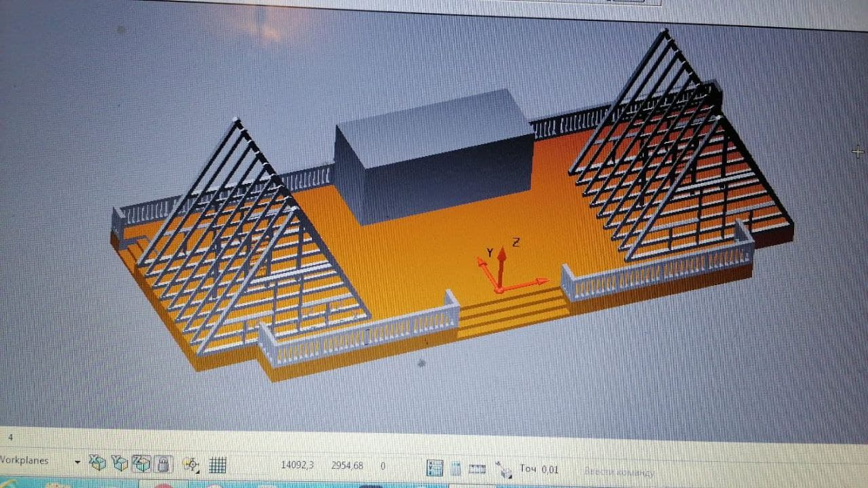
Task: Click the measure tool icon before Точ
Action: tap(504, 469)
